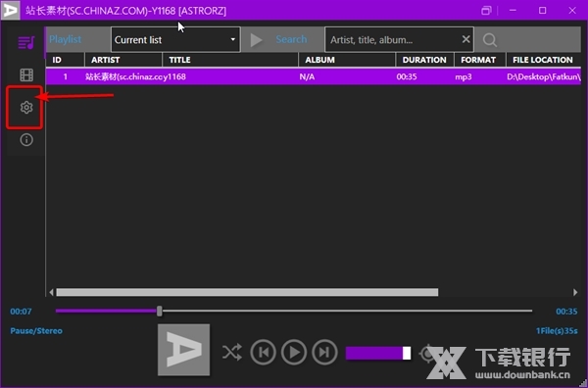Click the play arrow beside Search
This screenshot has width=588, height=388.
(256, 40)
